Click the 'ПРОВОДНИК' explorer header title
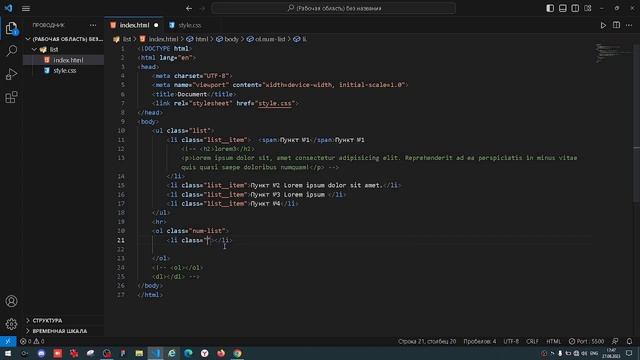The width and height of the screenshot is (640, 360). (x=48, y=25)
